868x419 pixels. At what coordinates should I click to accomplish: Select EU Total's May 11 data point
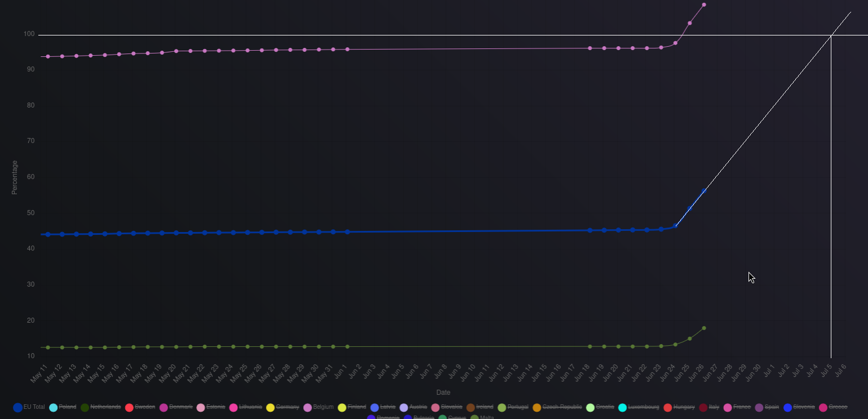coord(48,234)
